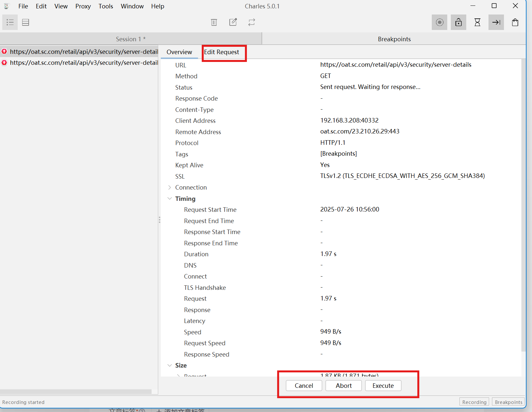Click the TLSv1.2 cipher suite value

point(402,176)
